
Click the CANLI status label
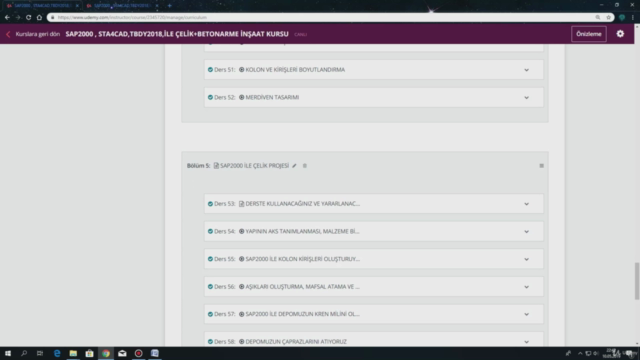tap(300, 35)
